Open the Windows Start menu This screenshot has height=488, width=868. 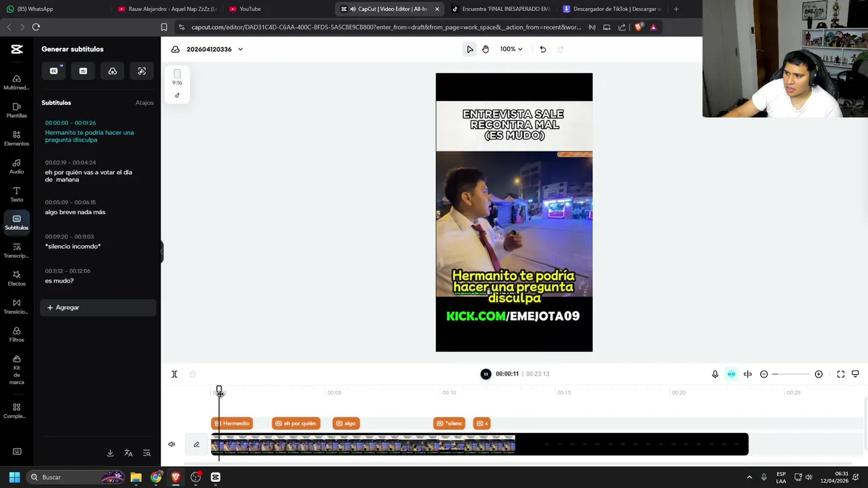coord(14,477)
